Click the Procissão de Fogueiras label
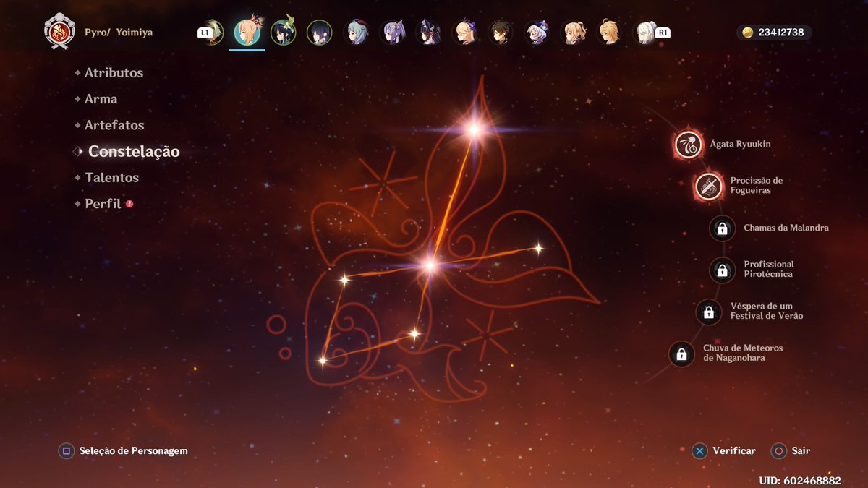Viewport: 868px width, 488px height. [x=757, y=185]
